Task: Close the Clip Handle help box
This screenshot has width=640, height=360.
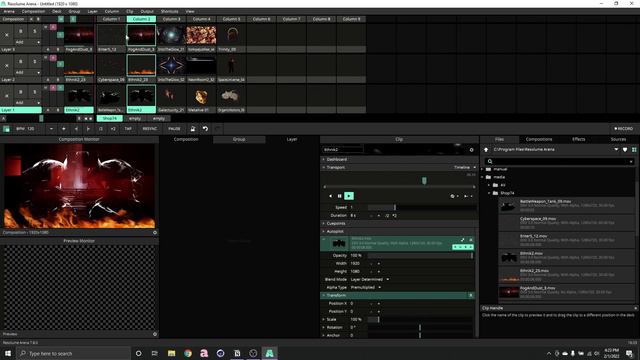Action: [636, 308]
